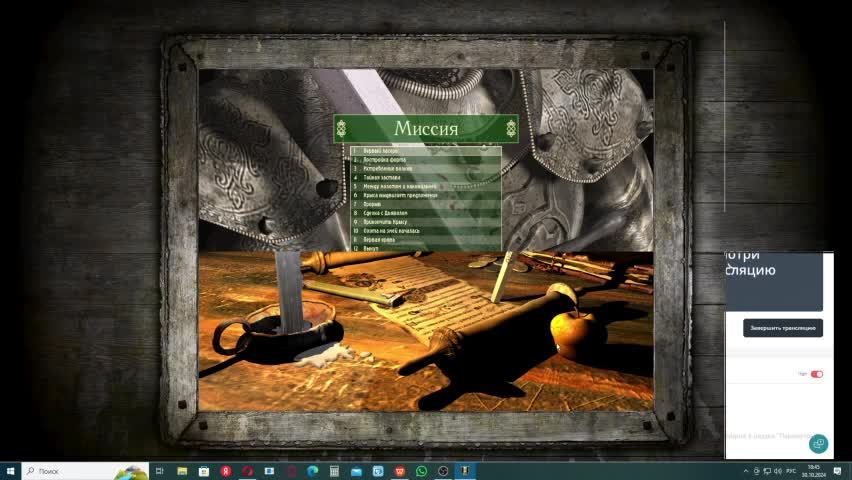
Task: Show hidden system tray icons chevron
Action: click(x=746, y=471)
